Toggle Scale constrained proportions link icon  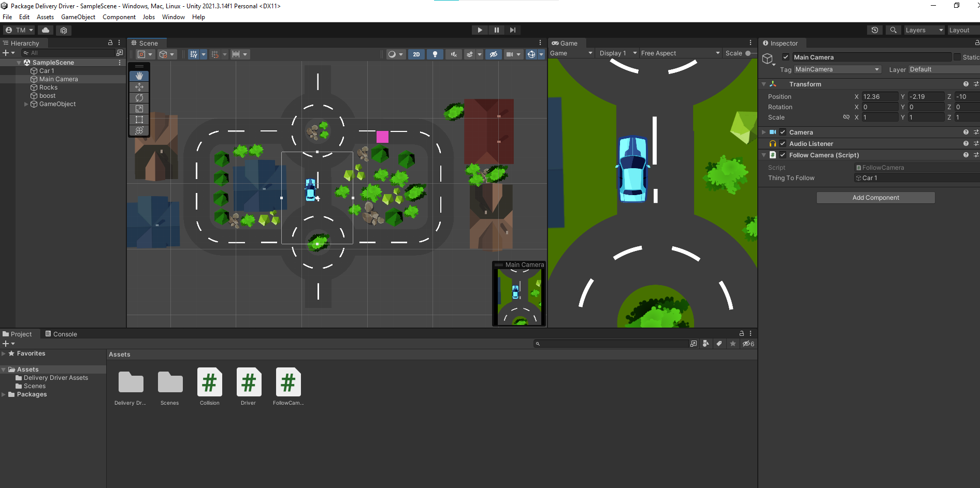(x=846, y=117)
